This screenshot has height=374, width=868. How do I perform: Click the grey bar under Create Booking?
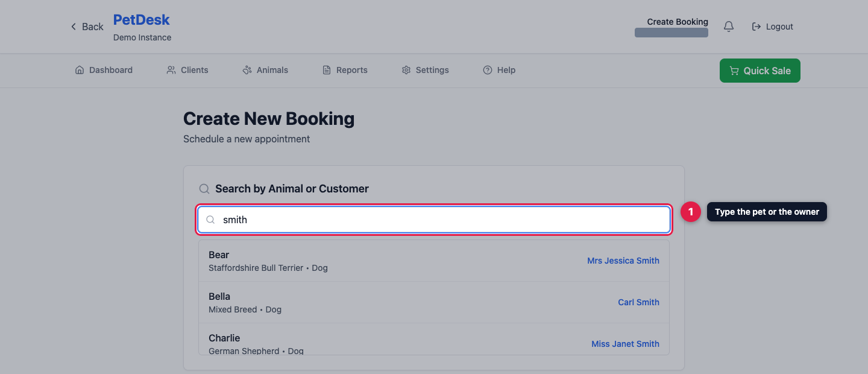[x=671, y=33]
